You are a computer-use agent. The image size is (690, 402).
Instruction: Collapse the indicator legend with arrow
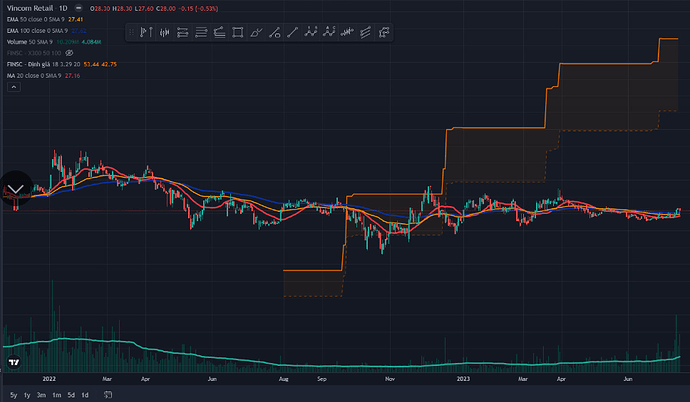click(14, 87)
